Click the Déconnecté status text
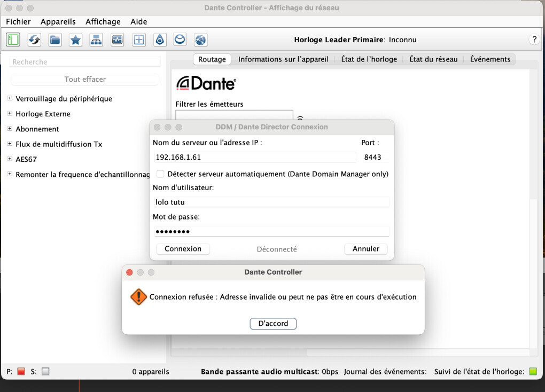The image size is (545, 392). [x=277, y=249]
